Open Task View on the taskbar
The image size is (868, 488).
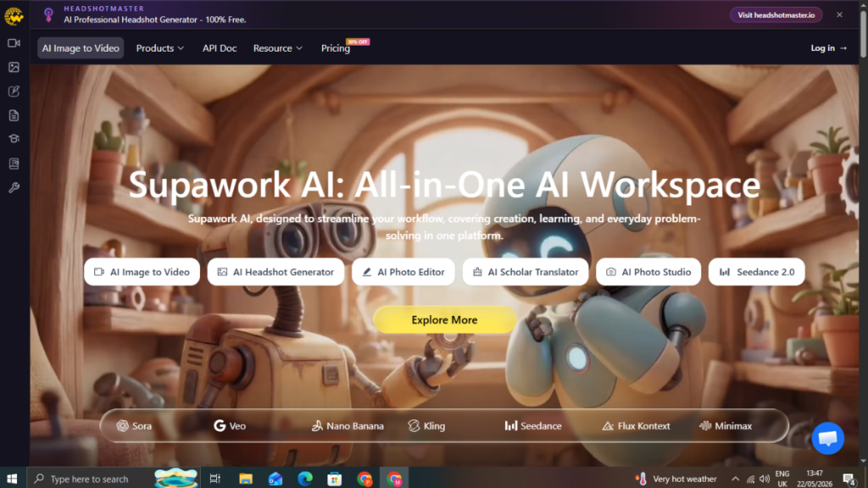[215, 479]
